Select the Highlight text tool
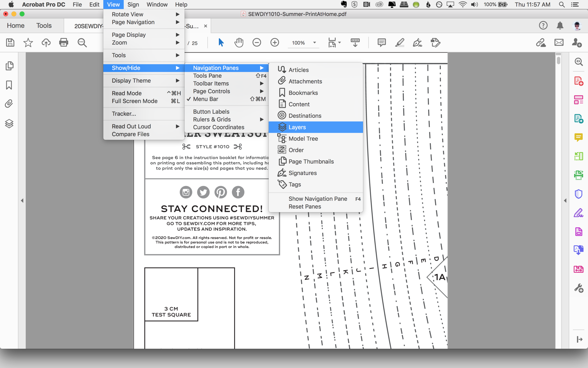588x368 pixels. 400,43
